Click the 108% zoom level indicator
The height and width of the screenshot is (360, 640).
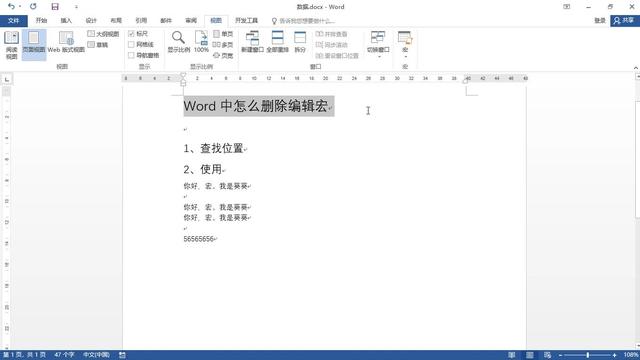click(631, 355)
